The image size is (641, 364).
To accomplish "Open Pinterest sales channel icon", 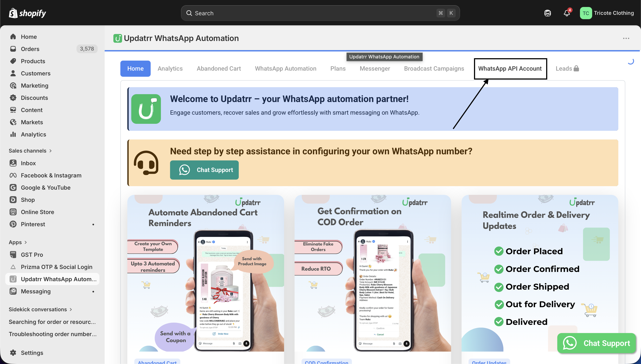I will click(13, 224).
